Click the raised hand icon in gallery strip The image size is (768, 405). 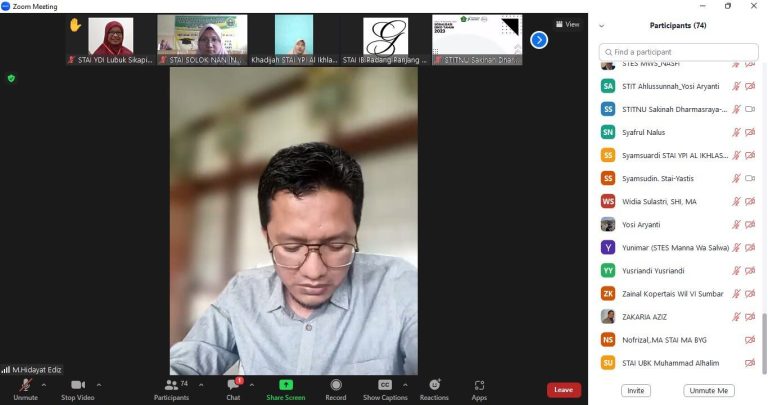(x=75, y=24)
